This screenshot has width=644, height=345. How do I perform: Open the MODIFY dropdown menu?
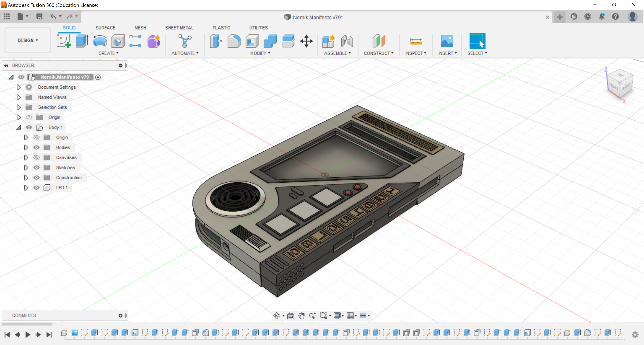point(260,53)
